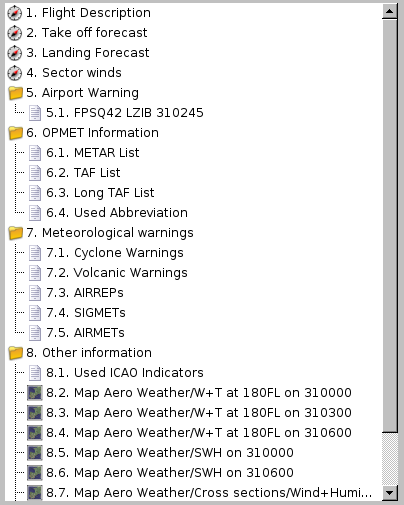This screenshot has height=505, width=404.
Task: Click the compass icon beside Sector winds
Action: (x=15, y=73)
